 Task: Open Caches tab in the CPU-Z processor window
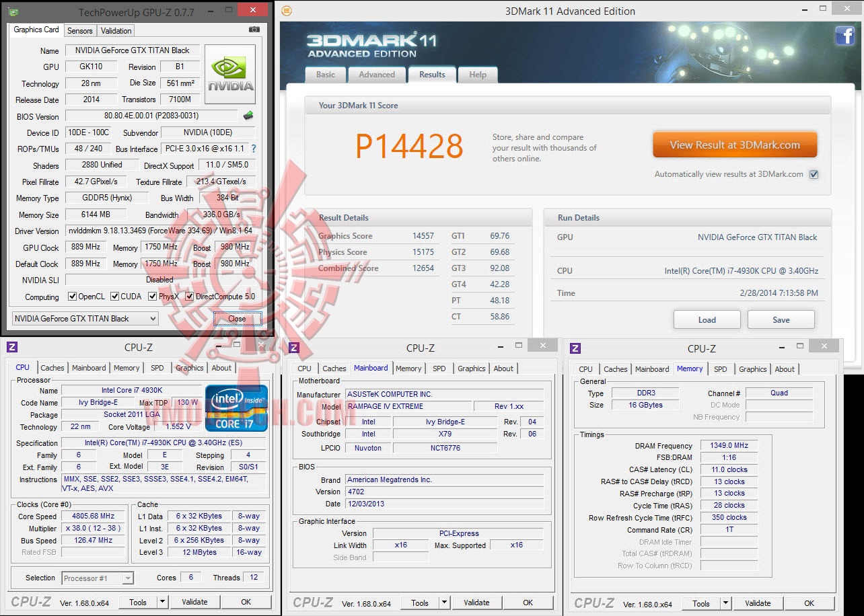[x=52, y=368]
